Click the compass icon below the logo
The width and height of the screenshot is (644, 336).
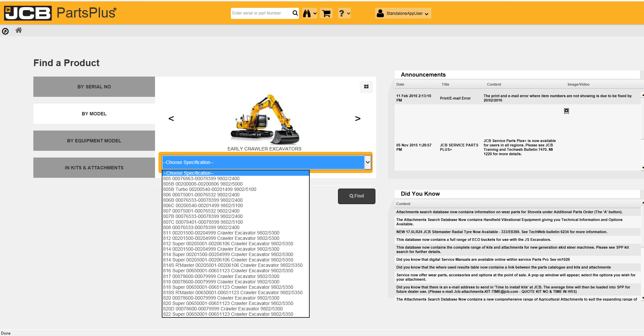pos(5,31)
